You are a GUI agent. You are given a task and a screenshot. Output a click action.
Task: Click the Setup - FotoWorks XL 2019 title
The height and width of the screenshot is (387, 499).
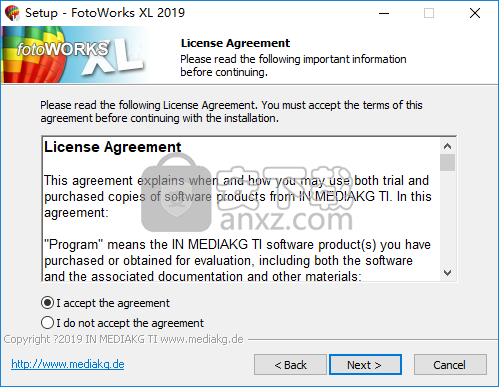(105, 13)
